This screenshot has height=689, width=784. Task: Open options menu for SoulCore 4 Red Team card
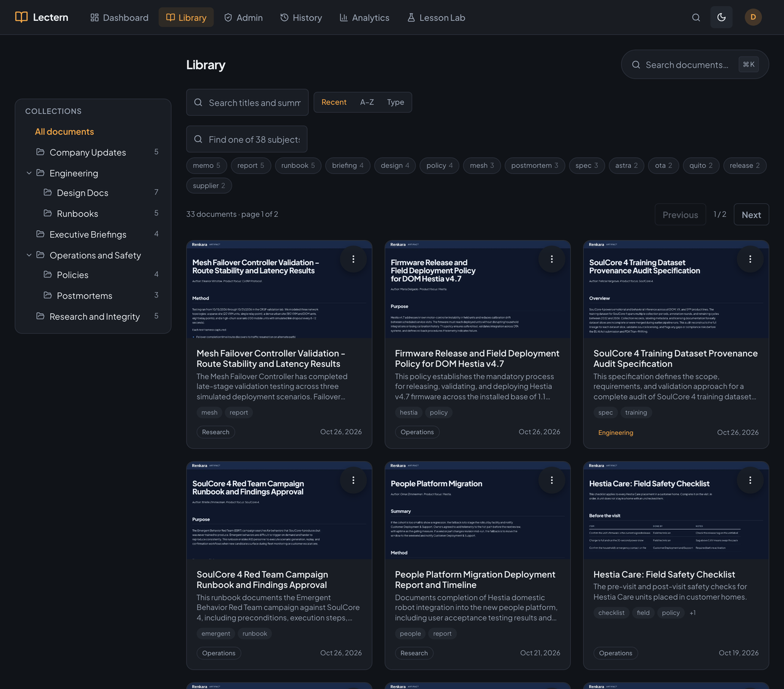coord(353,480)
